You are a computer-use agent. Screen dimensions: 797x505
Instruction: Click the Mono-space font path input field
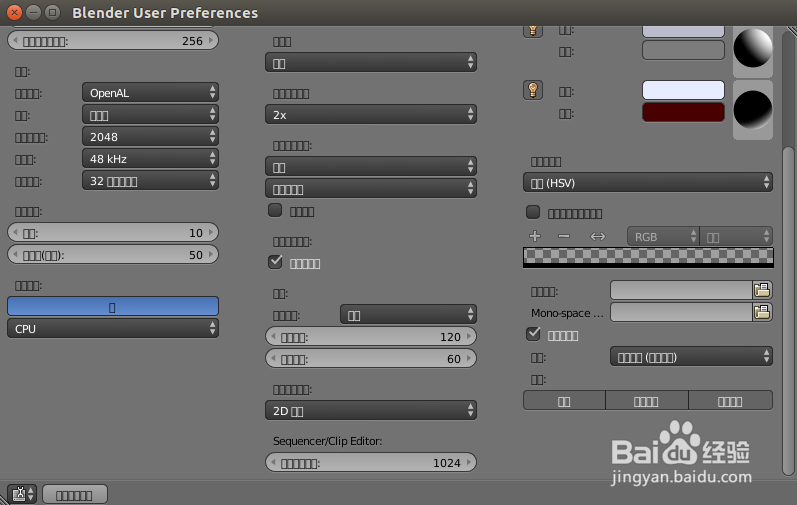point(681,312)
